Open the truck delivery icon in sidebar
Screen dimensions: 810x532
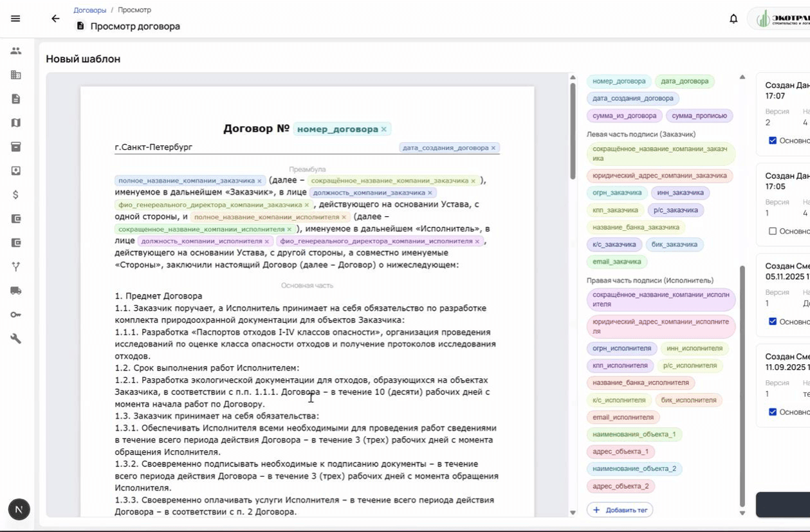[x=16, y=291]
